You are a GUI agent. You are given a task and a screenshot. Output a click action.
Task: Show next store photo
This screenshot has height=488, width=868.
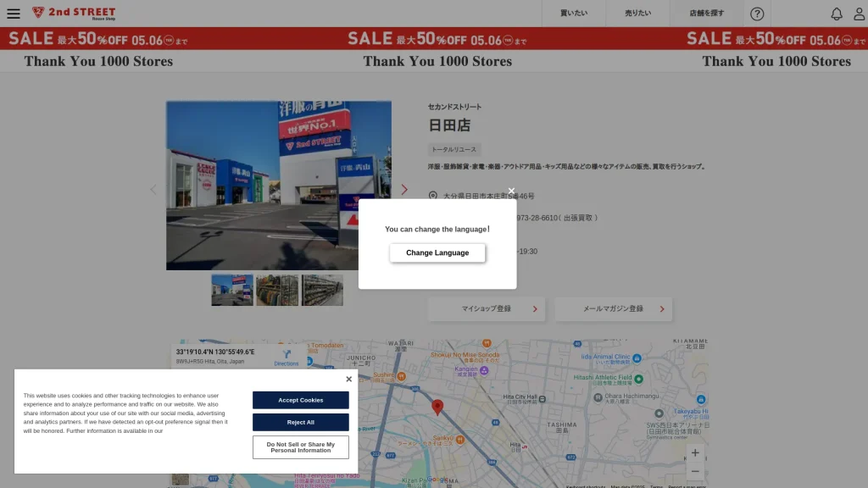tap(404, 189)
